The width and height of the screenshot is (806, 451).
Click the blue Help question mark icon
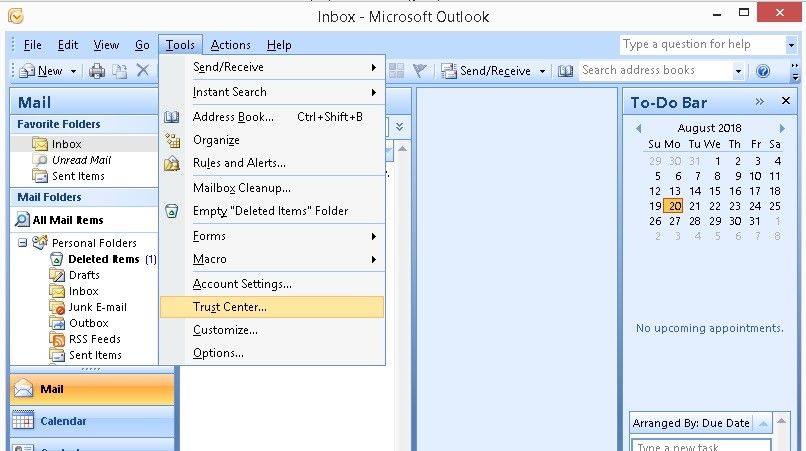763,70
